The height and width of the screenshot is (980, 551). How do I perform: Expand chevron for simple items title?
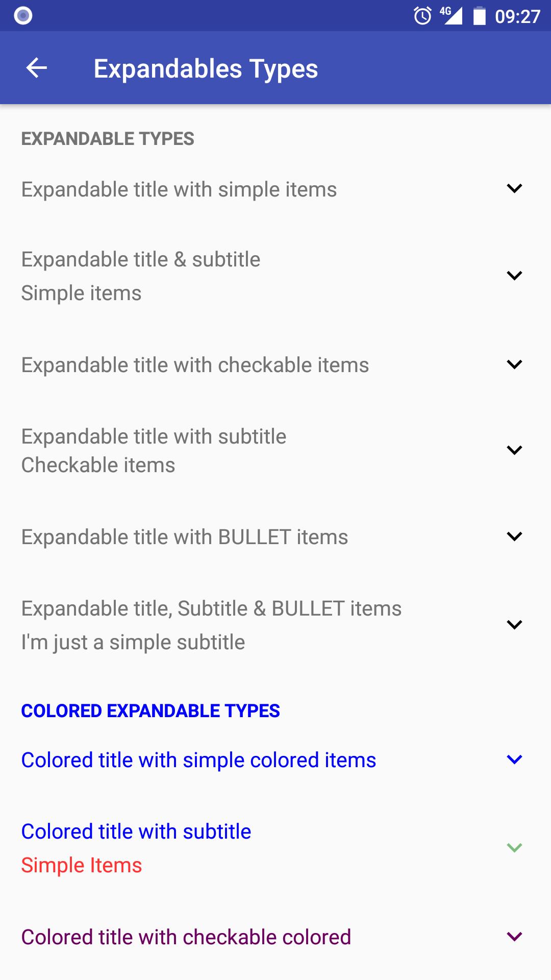point(514,188)
